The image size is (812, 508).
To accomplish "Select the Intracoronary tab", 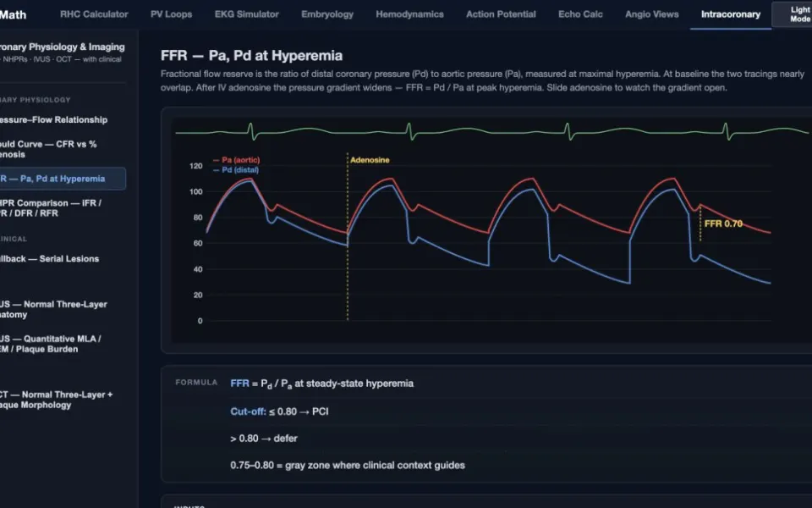I will (731, 14).
